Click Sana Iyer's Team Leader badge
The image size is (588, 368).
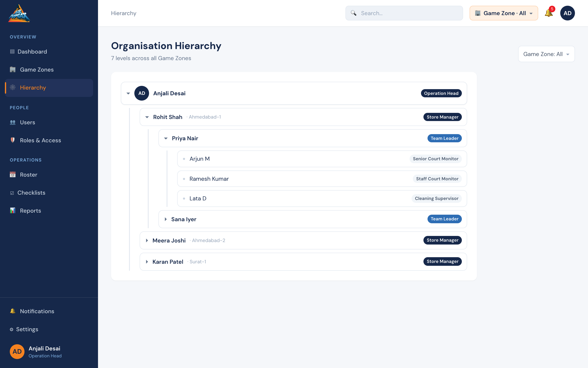point(445,219)
